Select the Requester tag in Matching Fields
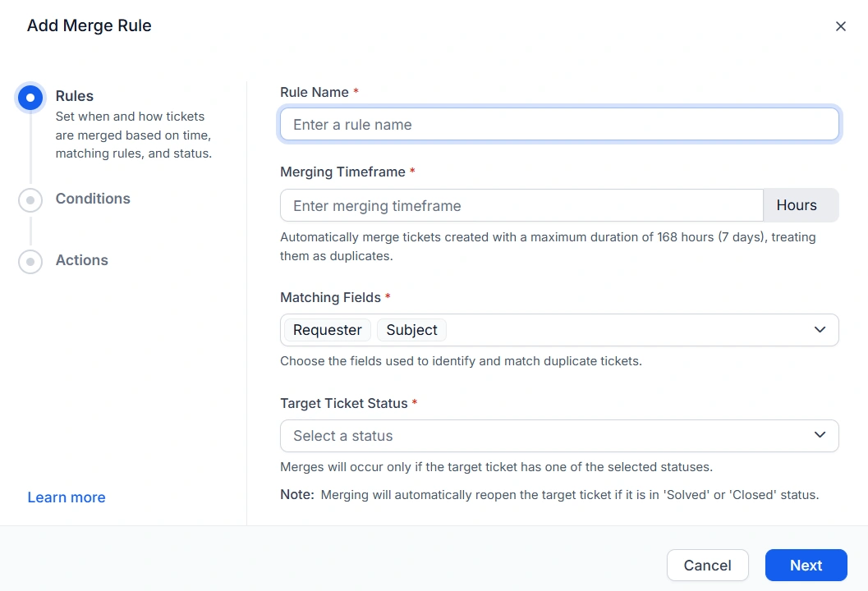 (x=327, y=330)
